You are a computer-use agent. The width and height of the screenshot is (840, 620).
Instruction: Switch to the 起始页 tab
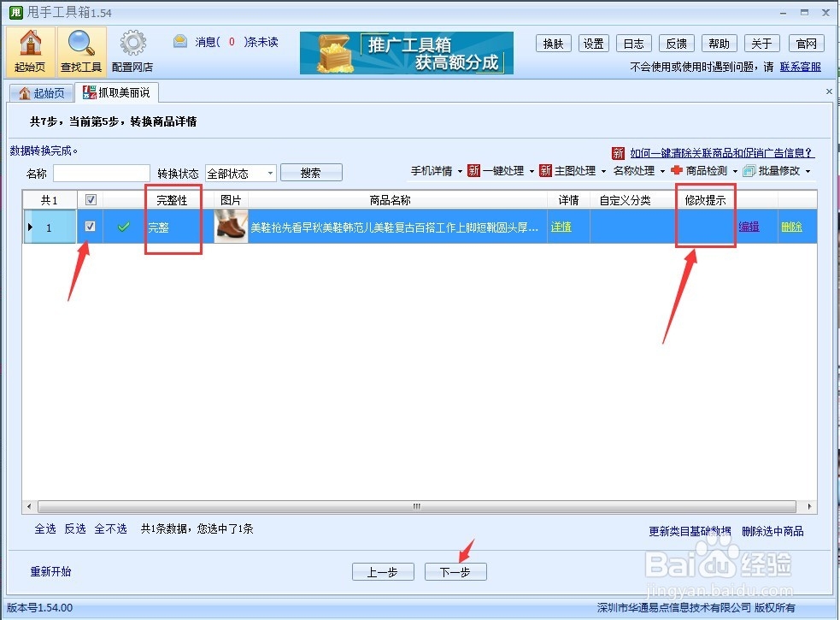coord(41,92)
